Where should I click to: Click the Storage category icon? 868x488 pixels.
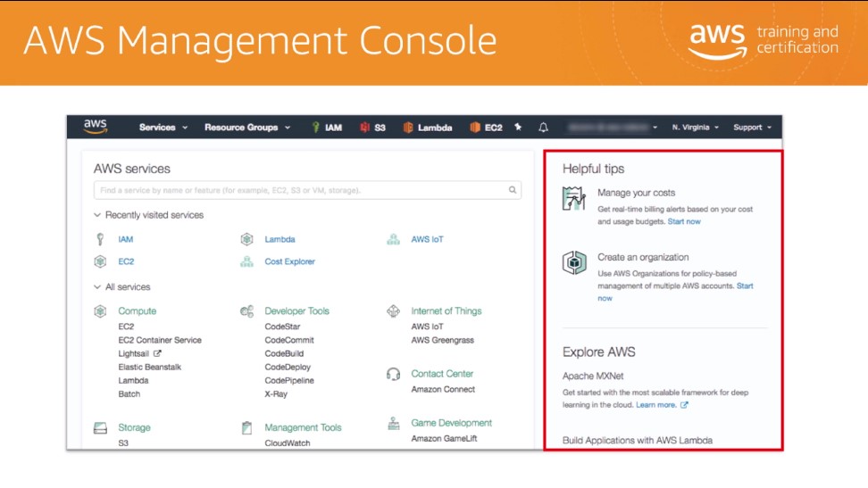[100, 427]
